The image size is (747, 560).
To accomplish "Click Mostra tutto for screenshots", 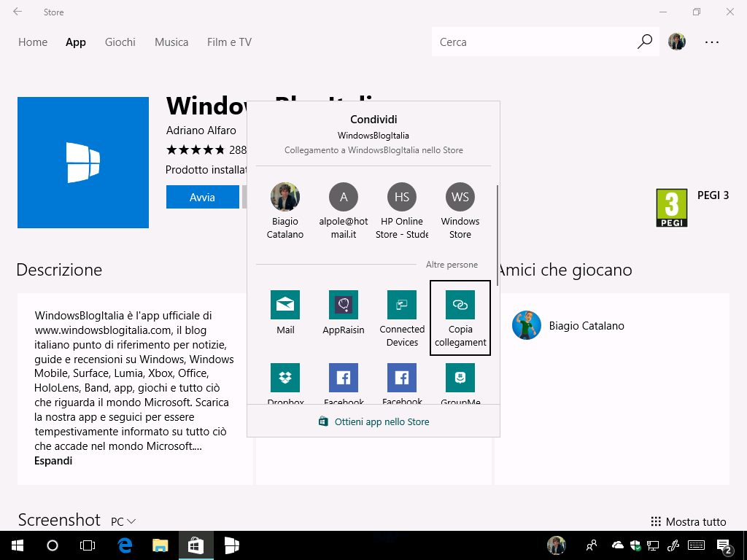I will (689, 521).
